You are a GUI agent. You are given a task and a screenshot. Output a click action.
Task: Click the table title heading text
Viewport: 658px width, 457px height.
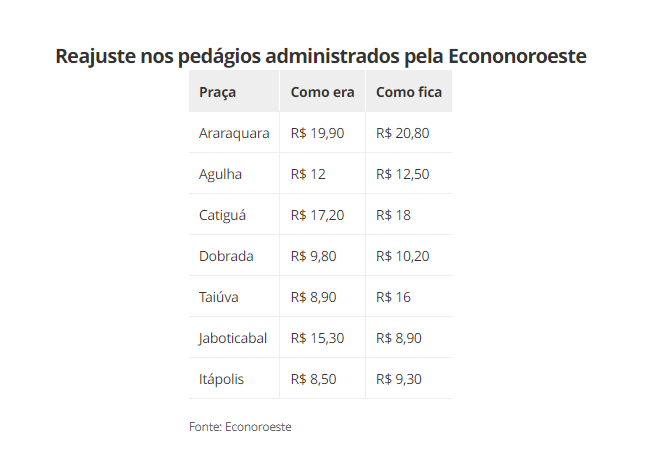tap(321, 55)
